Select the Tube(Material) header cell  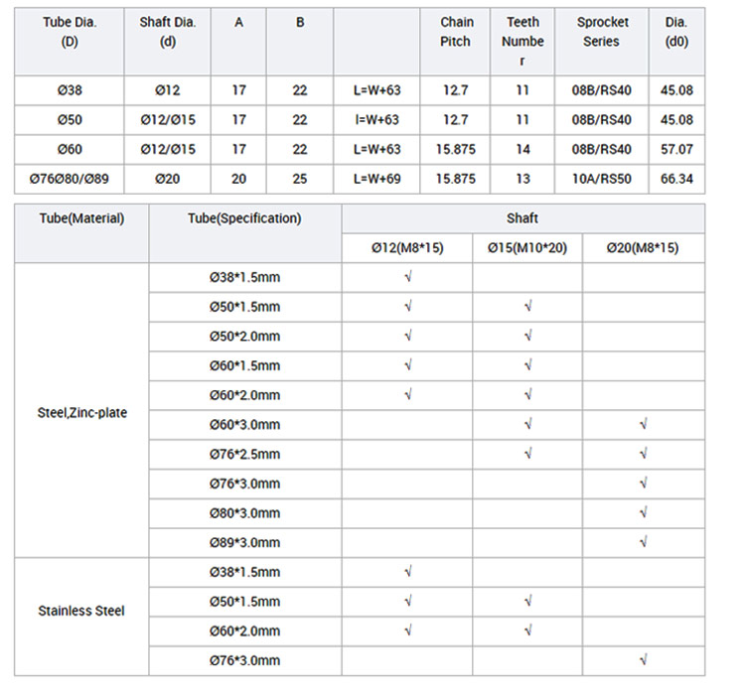tap(81, 218)
